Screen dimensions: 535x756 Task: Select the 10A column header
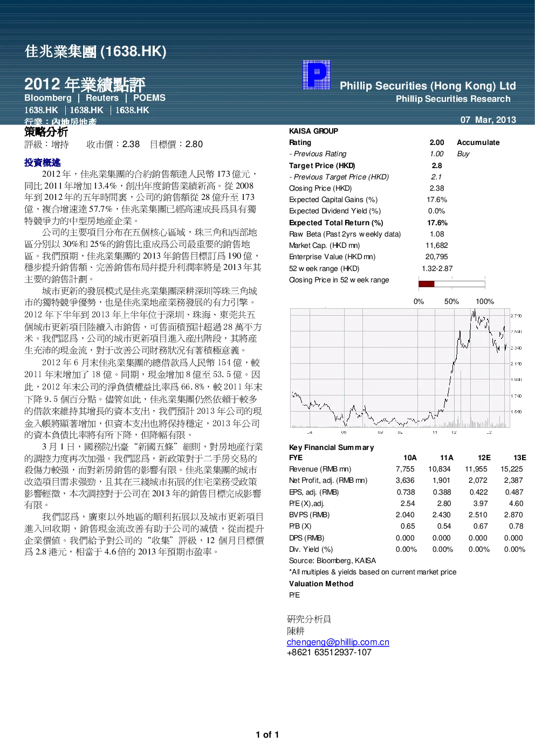pyautogui.click(x=410, y=457)
